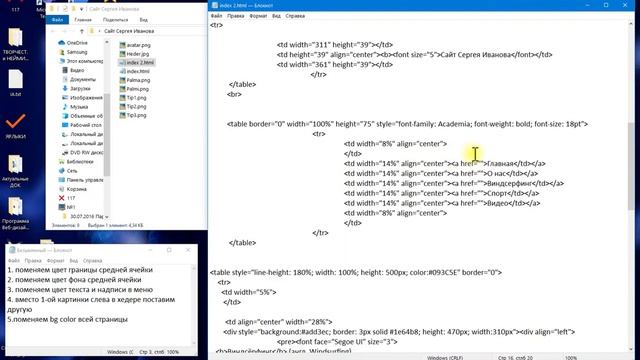Open Справка menu in untitled Notepad
Image resolution: width=640 pixels, height=360 pixels.
[93, 260]
